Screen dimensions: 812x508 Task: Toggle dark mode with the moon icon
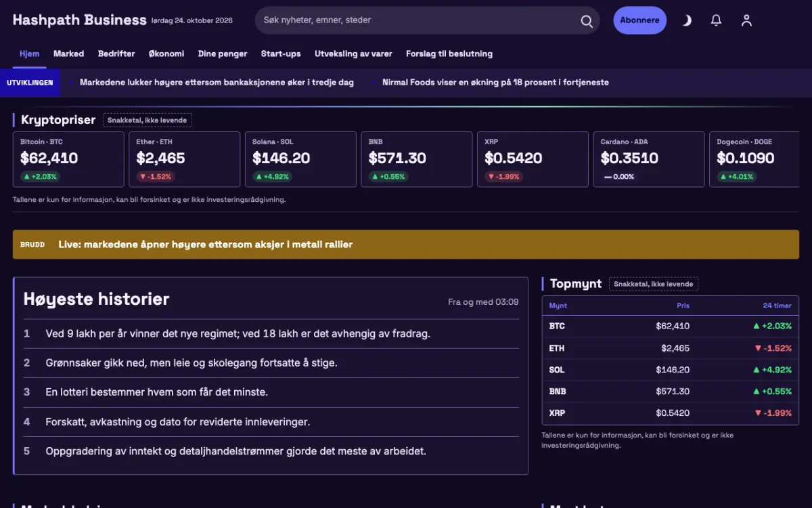point(687,20)
